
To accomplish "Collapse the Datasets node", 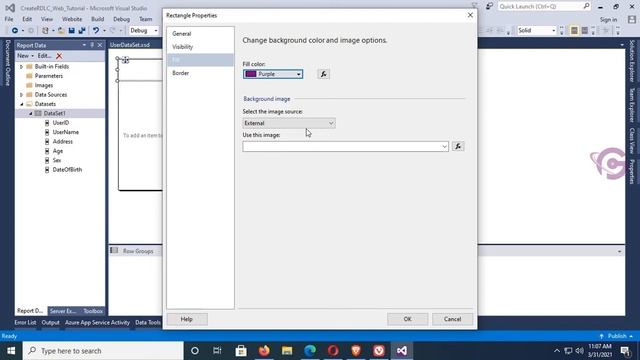I will [21, 104].
